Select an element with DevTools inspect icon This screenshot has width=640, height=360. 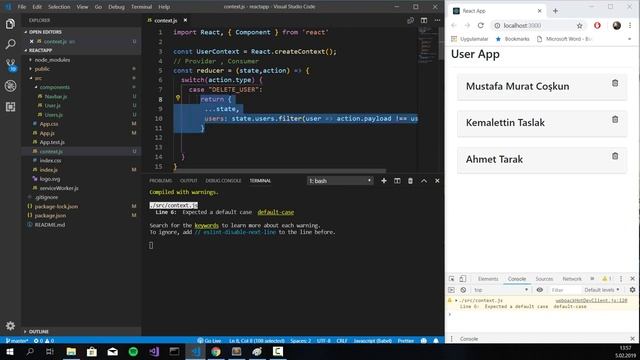tap(451, 279)
